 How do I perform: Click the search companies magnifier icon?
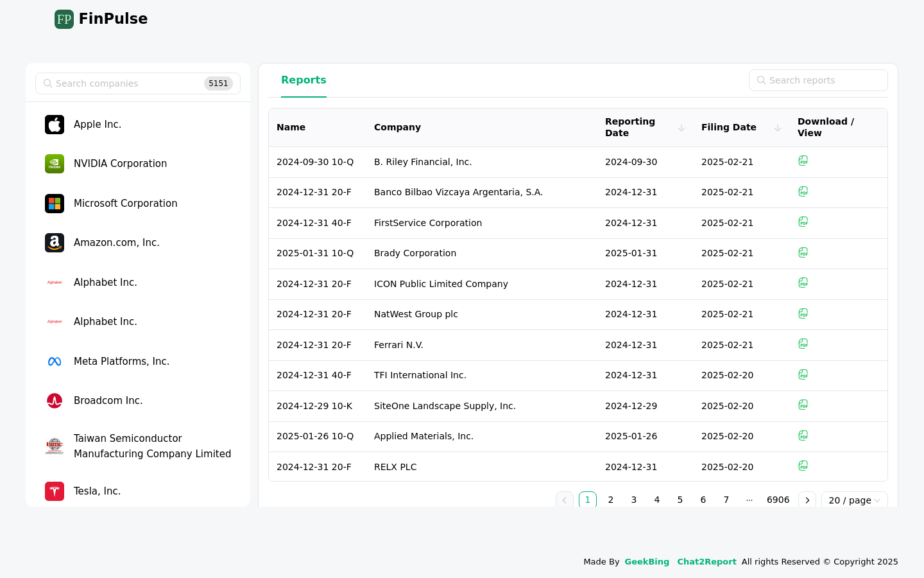coord(47,83)
